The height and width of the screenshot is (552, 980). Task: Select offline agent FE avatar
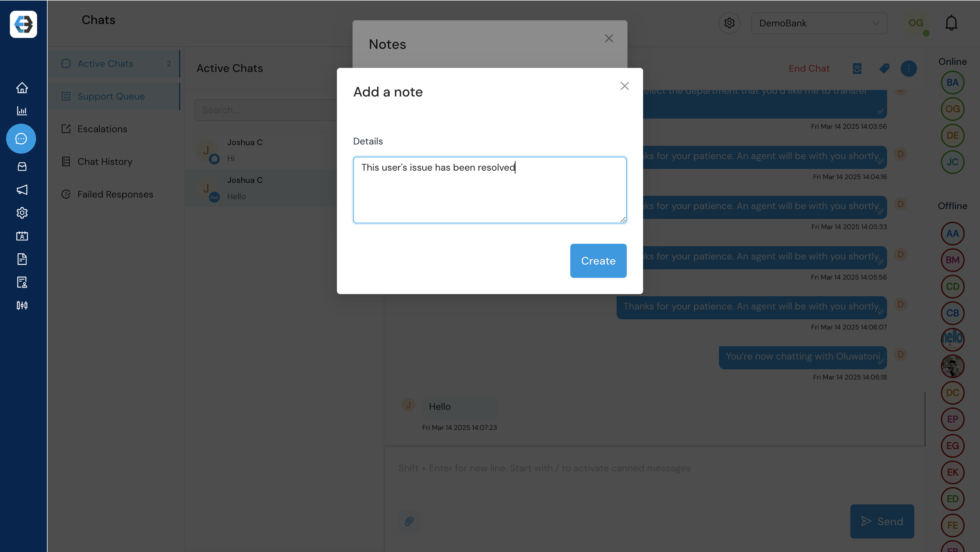point(952,525)
